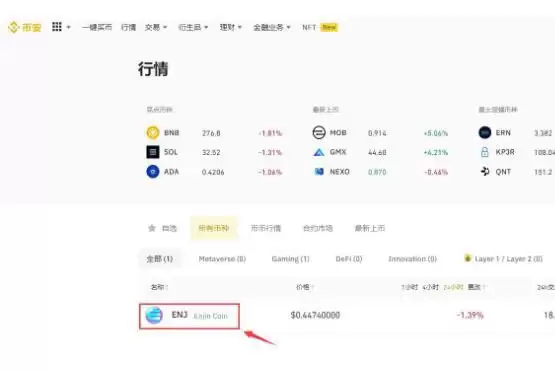Screen dimensions: 555x372
Task: Click the ENJ coin icon
Action: click(x=154, y=315)
